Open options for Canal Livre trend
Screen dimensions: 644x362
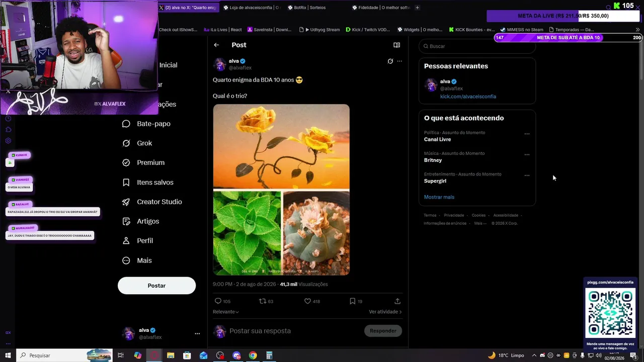point(527,134)
